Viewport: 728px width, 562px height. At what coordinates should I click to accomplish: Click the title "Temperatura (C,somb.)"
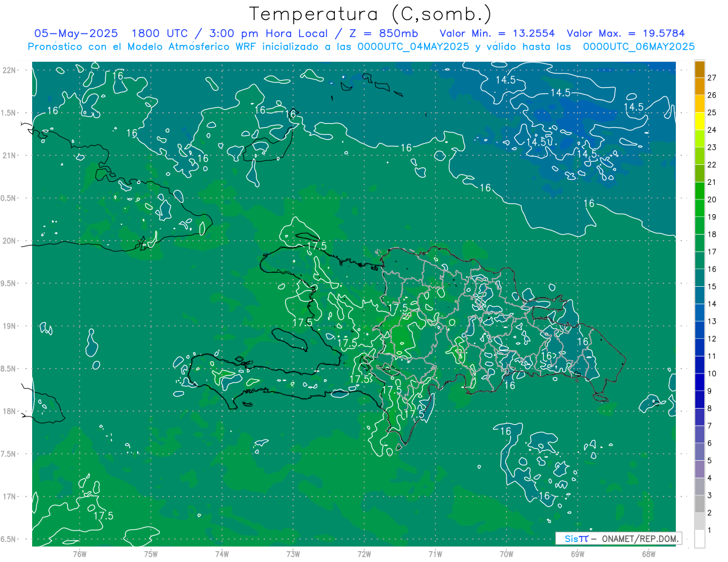coord(371,14)
